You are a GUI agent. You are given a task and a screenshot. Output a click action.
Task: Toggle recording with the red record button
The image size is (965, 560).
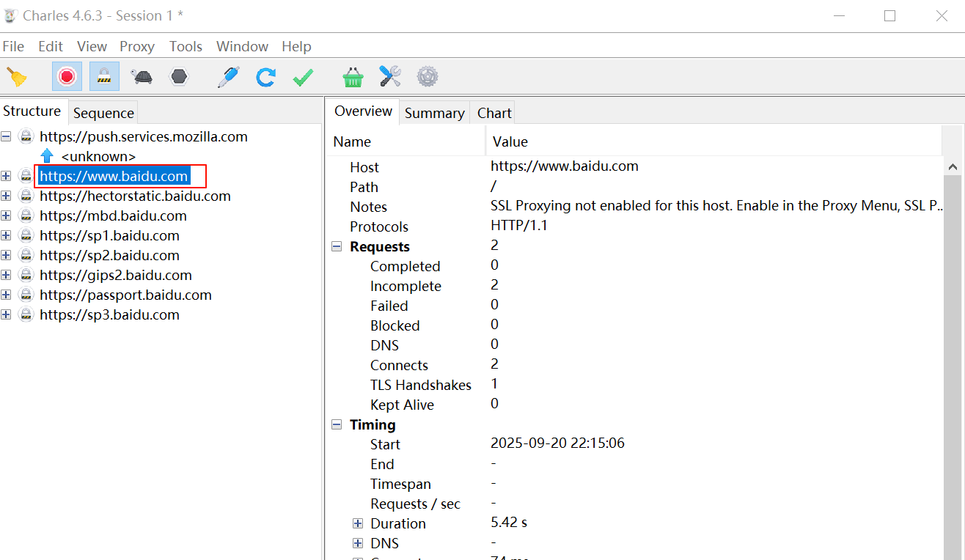pyautogui.click(x=67, y=77)
